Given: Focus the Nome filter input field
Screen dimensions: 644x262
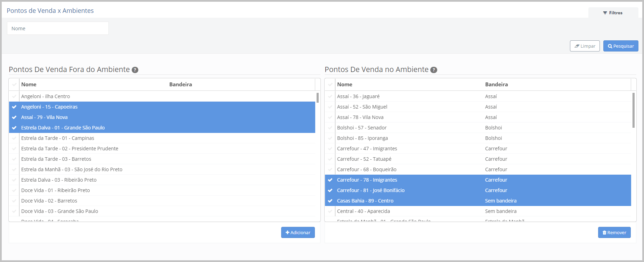Looking at the screenshot, I should tap(58, 29).
